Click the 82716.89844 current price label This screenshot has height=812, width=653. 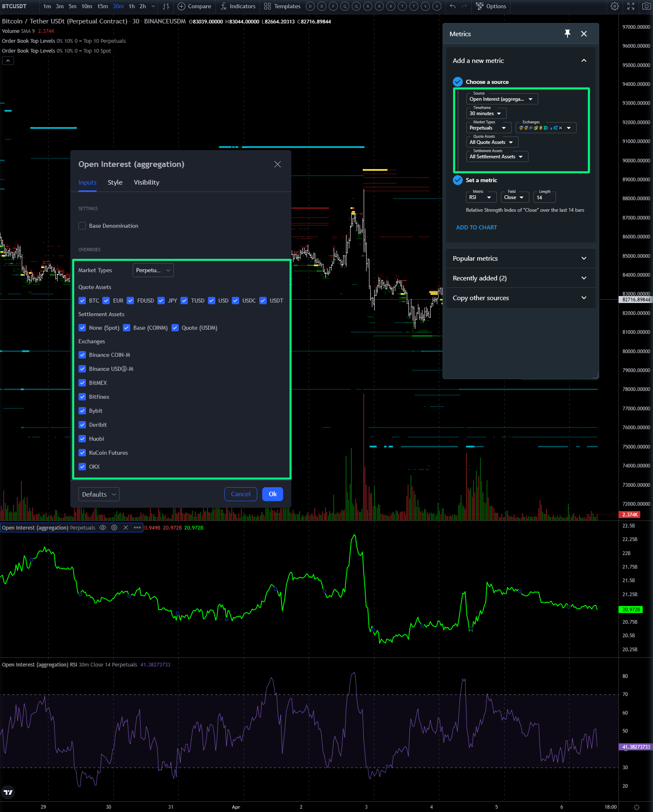pos(636,300)
